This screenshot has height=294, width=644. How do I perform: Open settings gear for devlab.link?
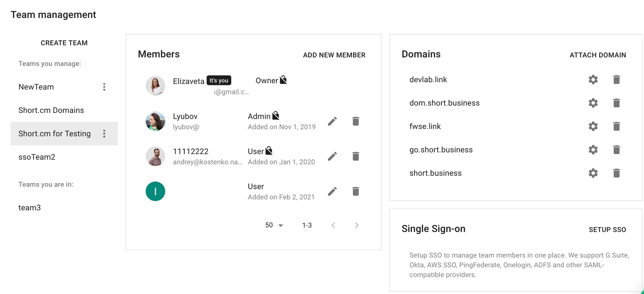click(x=593, y=79)
